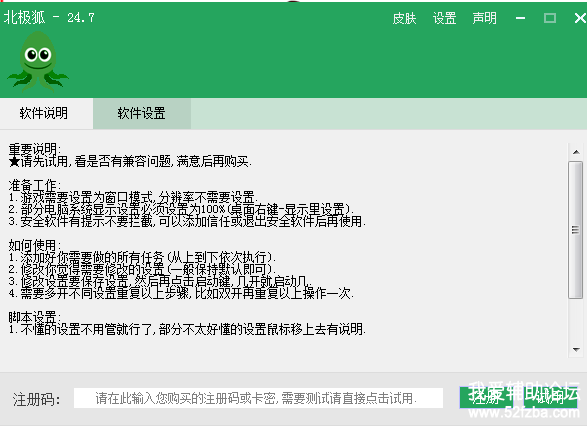Open the 皮肤 skin menu
Screen dimensions: 587x426
404,18
